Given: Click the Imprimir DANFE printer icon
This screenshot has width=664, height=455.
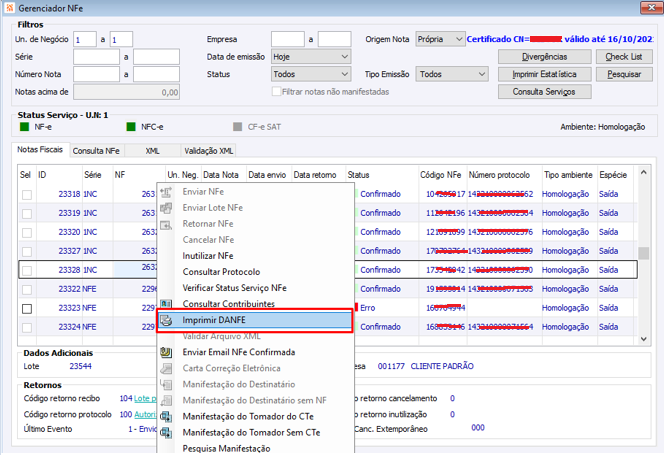Looking at the screenshot, I should tap(167, 320).
